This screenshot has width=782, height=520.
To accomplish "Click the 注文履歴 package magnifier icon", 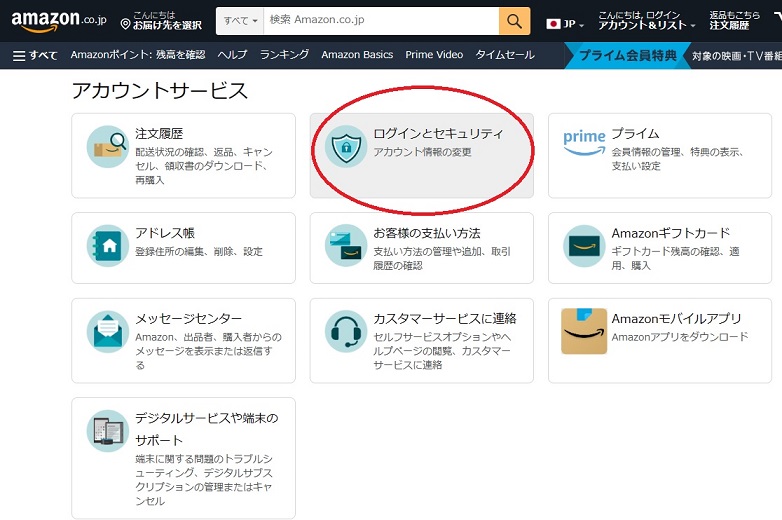I will (x=108, y=147).
